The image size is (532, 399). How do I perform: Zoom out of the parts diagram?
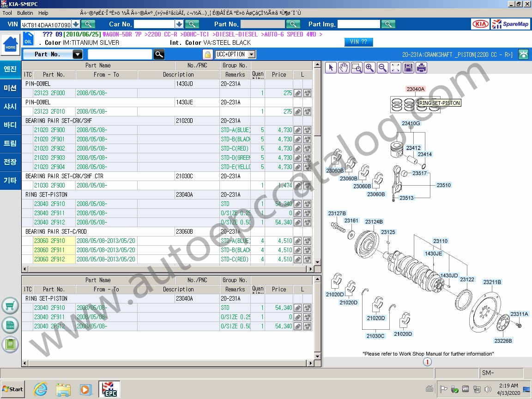point(382,68)
